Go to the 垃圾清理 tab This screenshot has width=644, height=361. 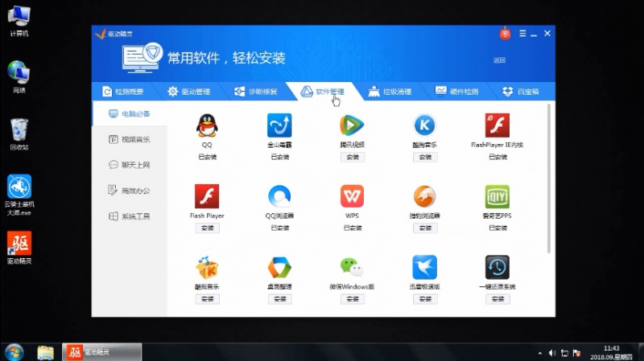coord(390,92)
